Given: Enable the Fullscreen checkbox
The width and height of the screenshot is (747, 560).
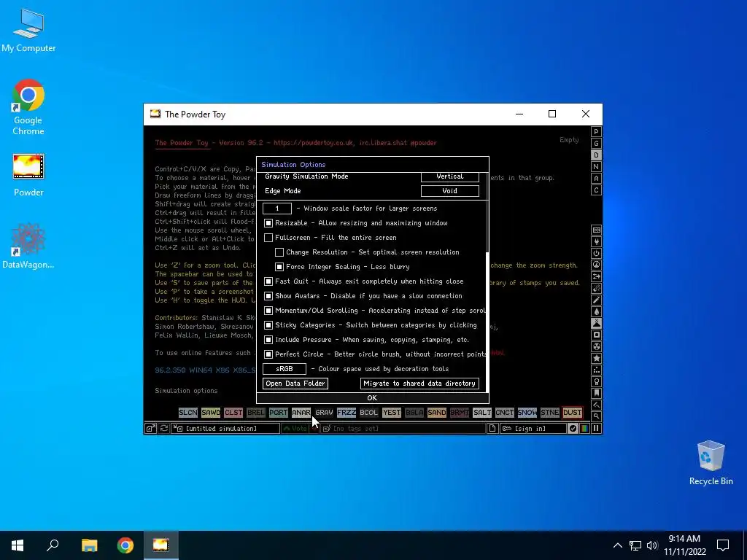Looking at the screenshot, I should point(268,238).
